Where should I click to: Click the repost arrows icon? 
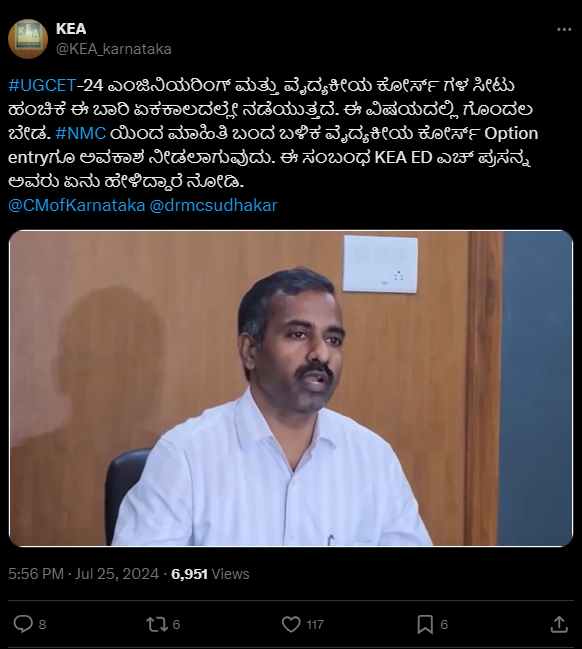[x=157, y=624]
